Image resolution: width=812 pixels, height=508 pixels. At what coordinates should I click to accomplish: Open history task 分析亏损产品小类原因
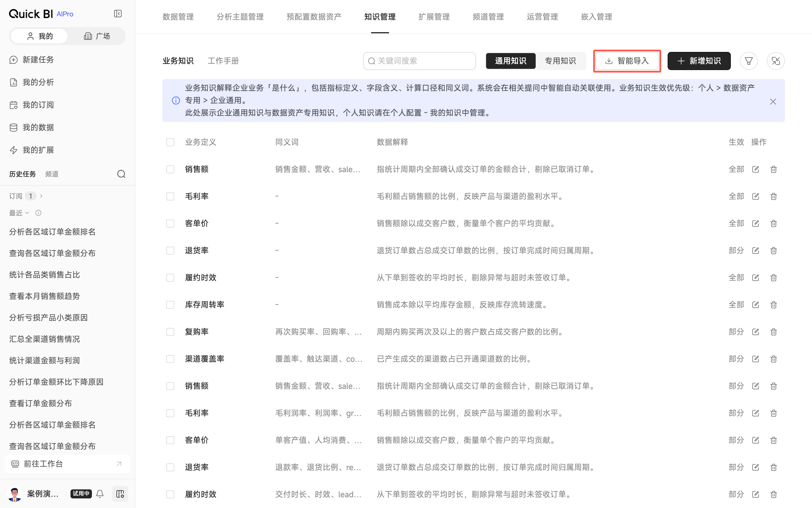48,317
